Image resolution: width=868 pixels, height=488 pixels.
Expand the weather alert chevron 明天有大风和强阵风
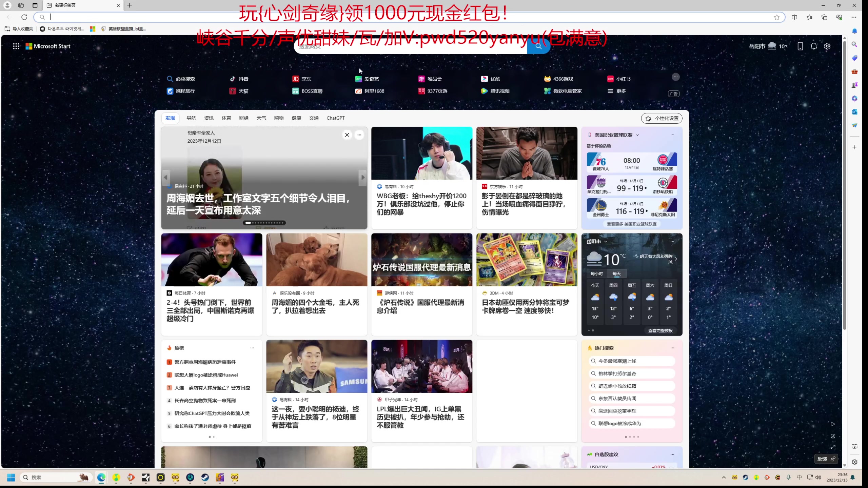676,259
